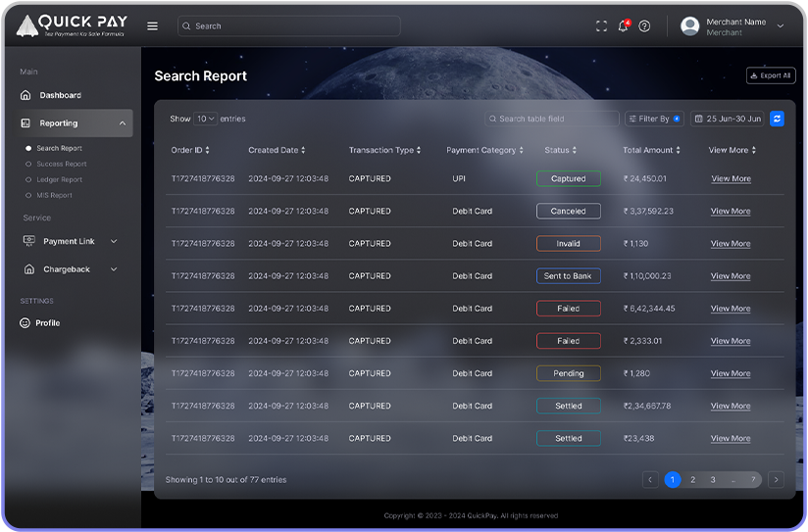
Task: Sort by Created Date column arrows
Action: coord(303,150)
